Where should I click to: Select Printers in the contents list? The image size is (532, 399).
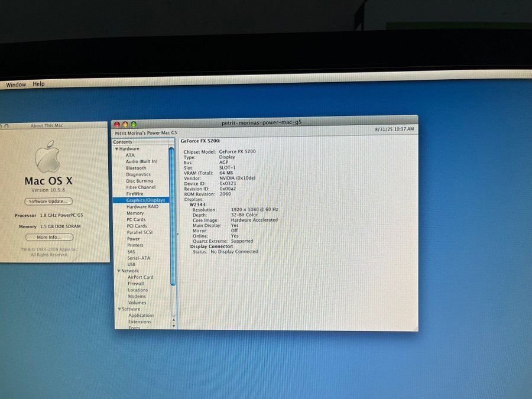tap(135, 245)
